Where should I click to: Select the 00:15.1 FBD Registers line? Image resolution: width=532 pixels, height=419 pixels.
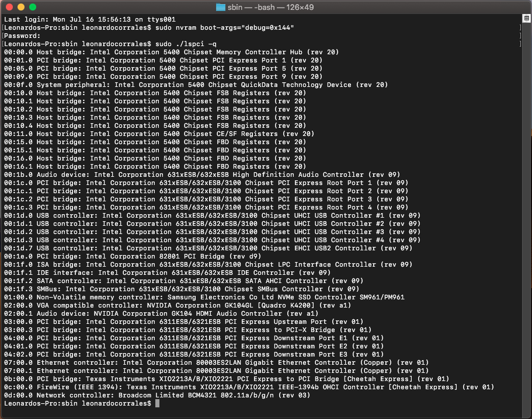pos(155,150)
